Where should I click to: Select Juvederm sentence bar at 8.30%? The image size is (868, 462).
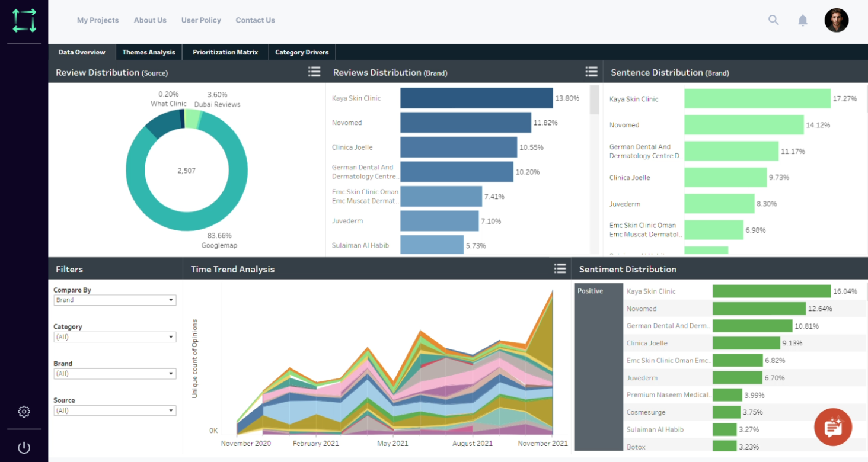coord(719,203)
